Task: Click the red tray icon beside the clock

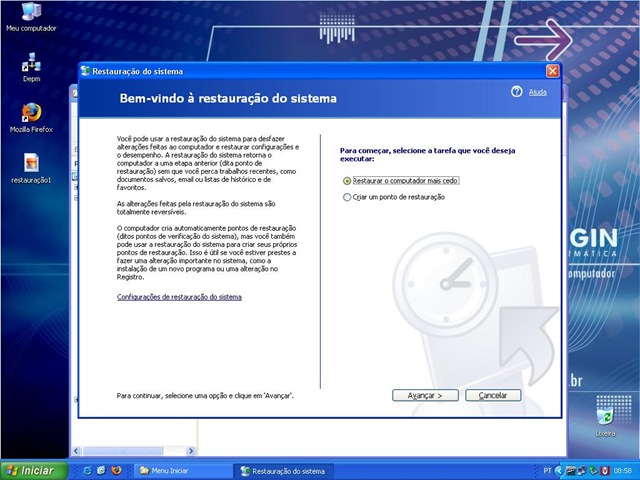Action: point(605,471)
